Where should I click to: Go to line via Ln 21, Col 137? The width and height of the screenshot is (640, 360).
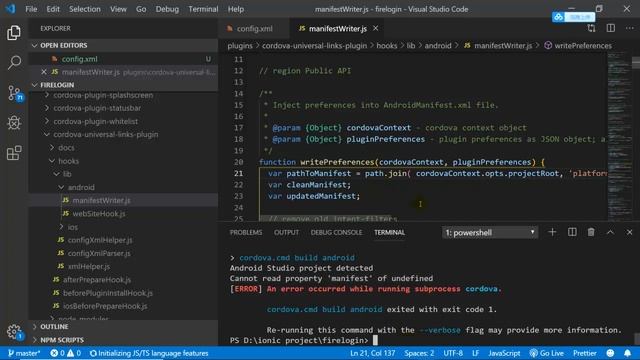coord(372,353)
